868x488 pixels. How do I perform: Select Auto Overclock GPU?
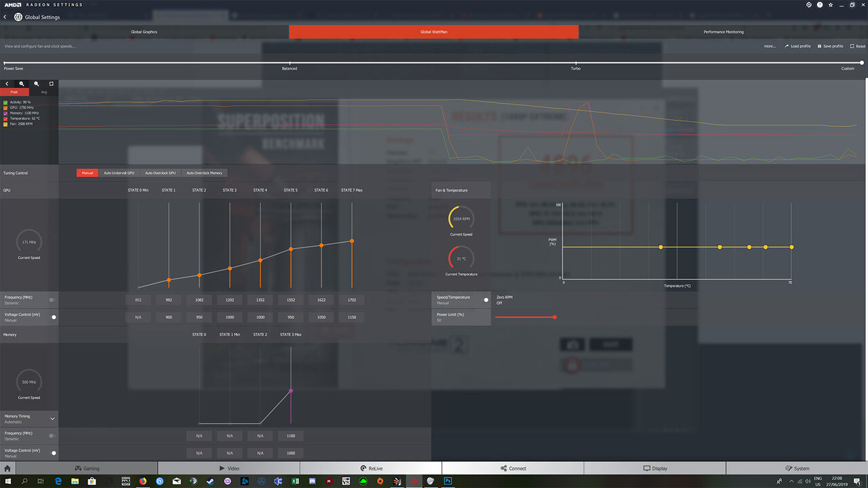click(x=161, y=173)
